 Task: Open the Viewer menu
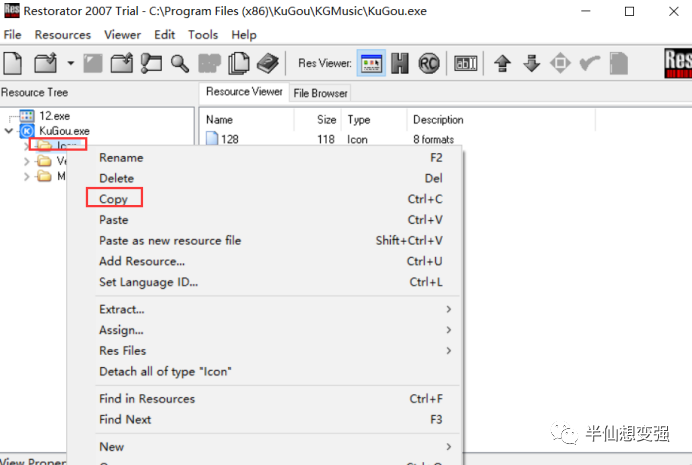(122, 35)
